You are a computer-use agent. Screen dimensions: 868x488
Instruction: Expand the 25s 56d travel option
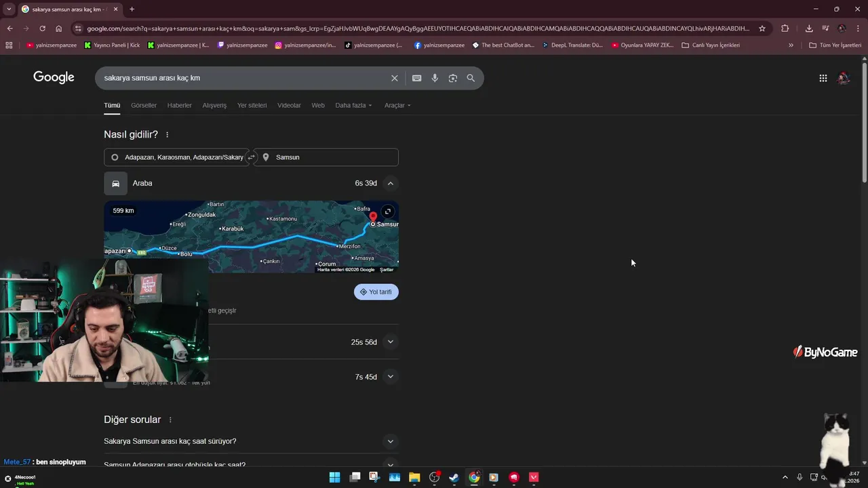[390, 342]
